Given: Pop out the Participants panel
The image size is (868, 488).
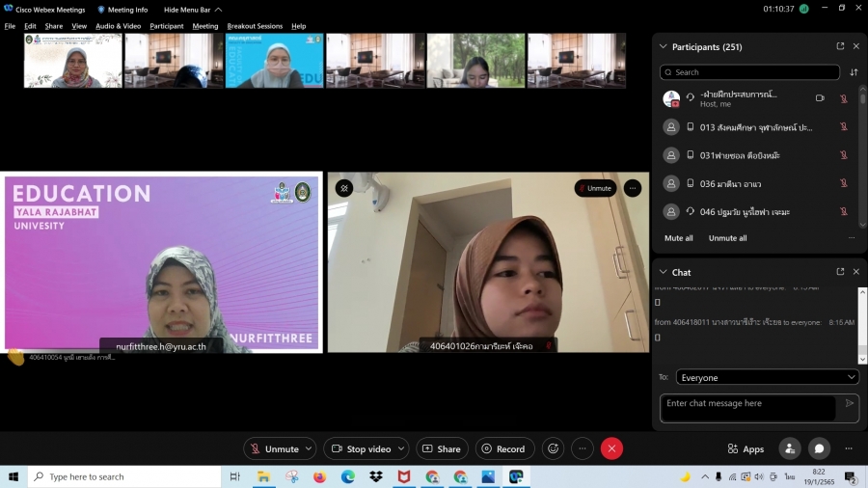Looking at the screenshot, I should pyautogui.click(x=840, y=46).
